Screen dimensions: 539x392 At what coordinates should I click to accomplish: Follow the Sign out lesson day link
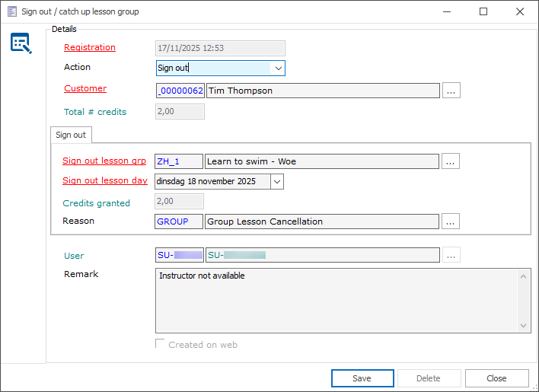[x=105, y=180]
